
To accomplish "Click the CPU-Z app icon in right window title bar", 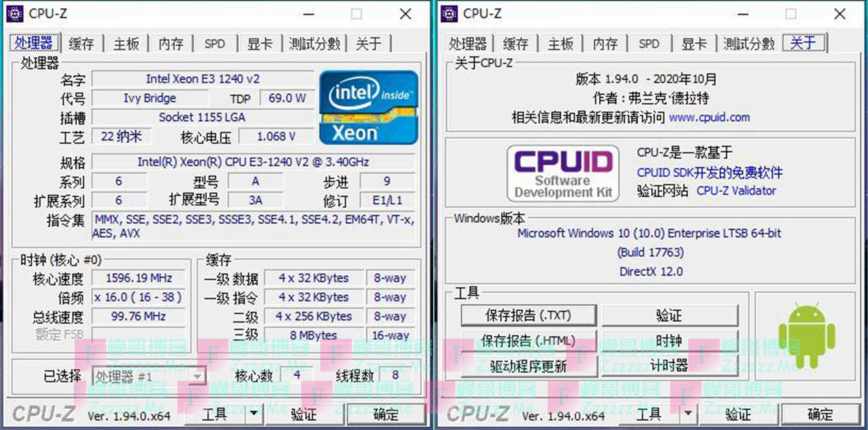I will pos(449,14).
